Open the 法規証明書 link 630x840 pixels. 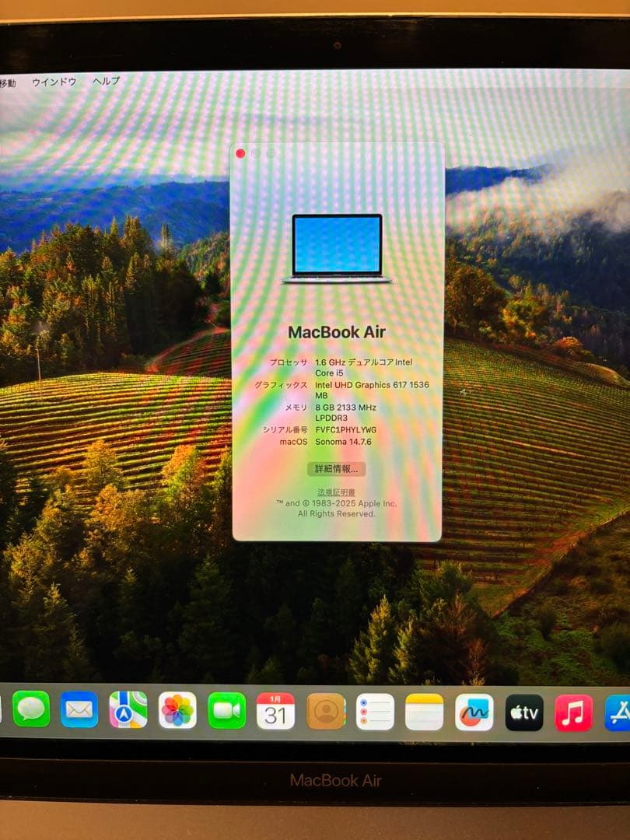pyautogui.click(x=338, y=491)
